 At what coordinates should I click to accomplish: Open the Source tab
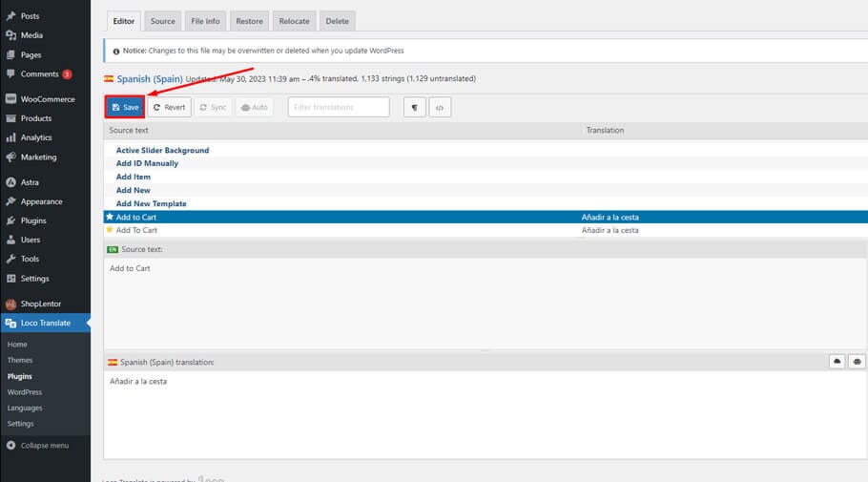(163, 21)
